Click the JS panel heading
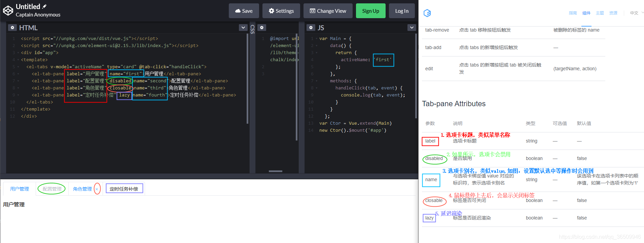This screenshot has width=644, height=243. (x=321, y=28)
